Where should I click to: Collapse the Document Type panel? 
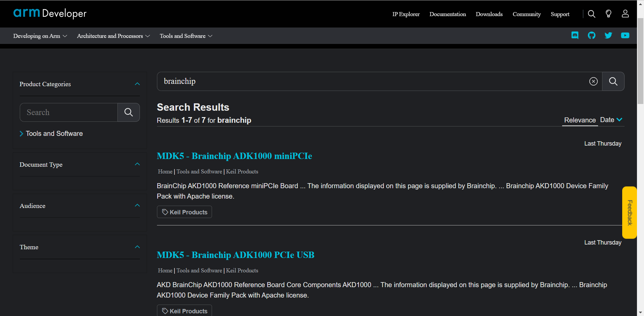click(137, 164)
